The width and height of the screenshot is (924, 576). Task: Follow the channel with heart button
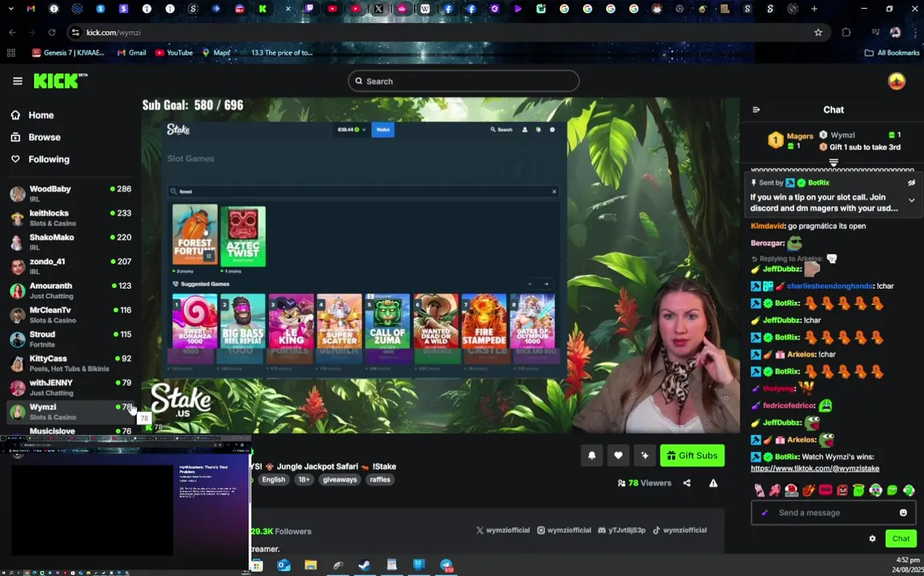[x=618, y=455]
